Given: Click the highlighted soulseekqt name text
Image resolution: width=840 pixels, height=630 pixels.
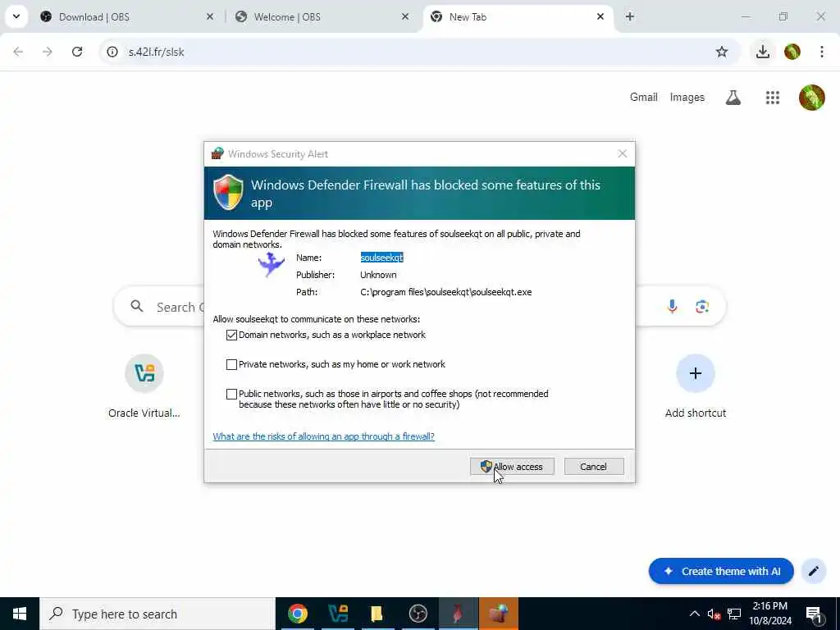Looking at the screenshot, I should (381, 258).
